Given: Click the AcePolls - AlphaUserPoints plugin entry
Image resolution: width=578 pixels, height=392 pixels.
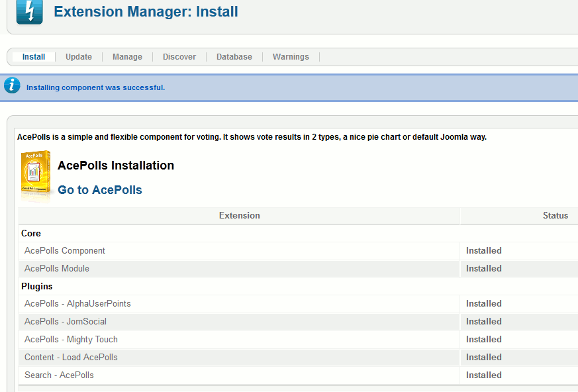Looking at the screenshot, I should point(77,304).
